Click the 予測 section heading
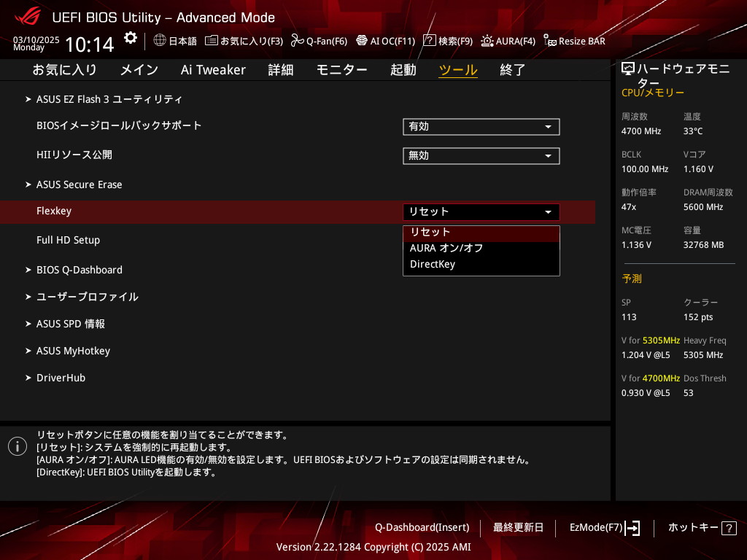The height and width of the screenshot is (560, 747). tap(632, 279)
